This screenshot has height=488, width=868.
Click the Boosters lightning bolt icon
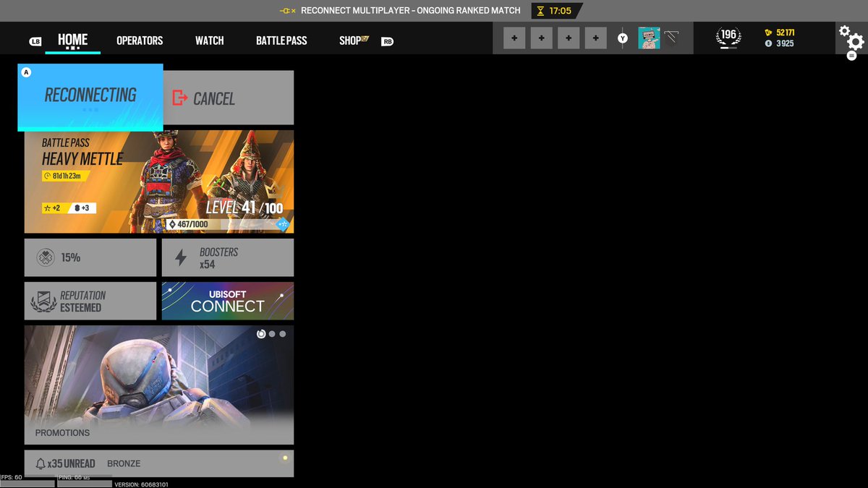pyautogui.click(x=181, y=257)
